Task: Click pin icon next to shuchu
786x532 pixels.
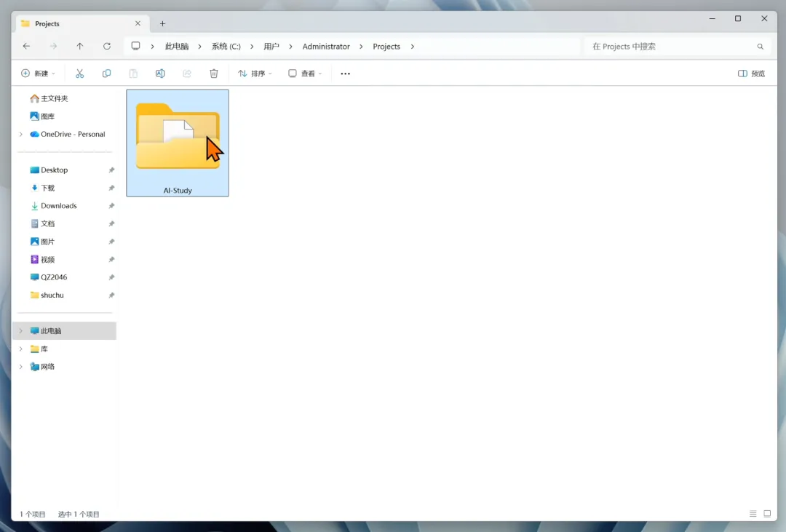Action: point(111,295)
